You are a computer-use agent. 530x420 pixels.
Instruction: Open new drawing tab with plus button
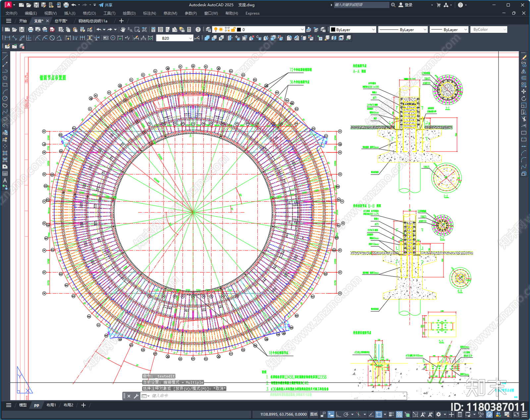pos(121,21)
